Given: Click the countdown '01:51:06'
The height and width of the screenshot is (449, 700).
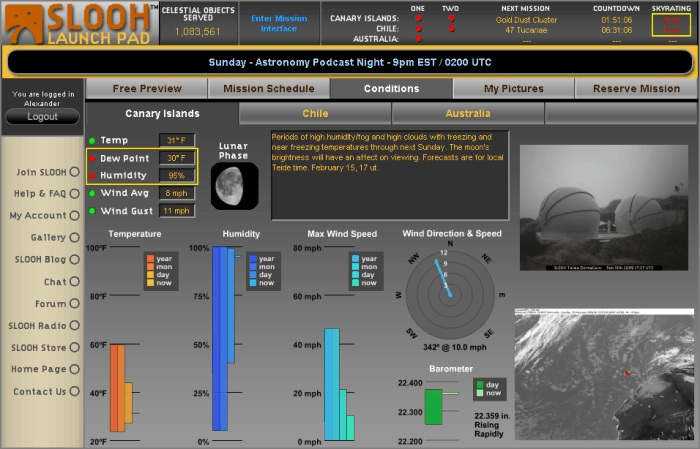Looking at the screenshot, I should [617, 20].
